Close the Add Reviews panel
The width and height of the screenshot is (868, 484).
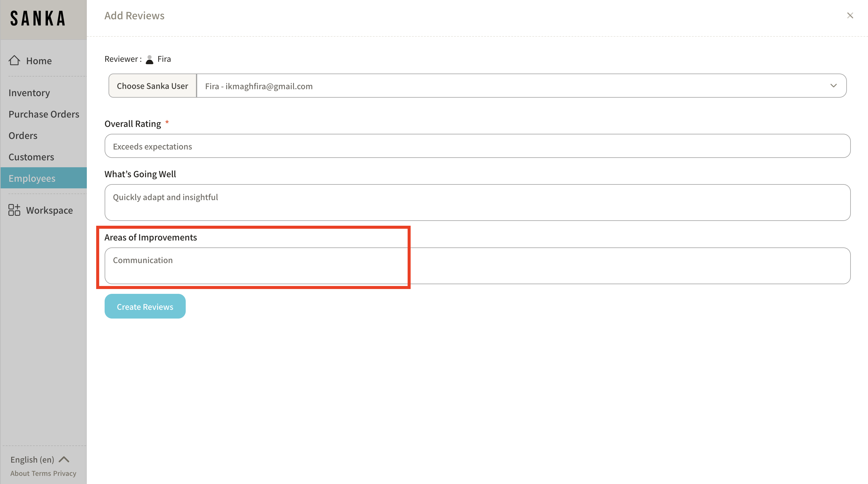coord(850,15)
